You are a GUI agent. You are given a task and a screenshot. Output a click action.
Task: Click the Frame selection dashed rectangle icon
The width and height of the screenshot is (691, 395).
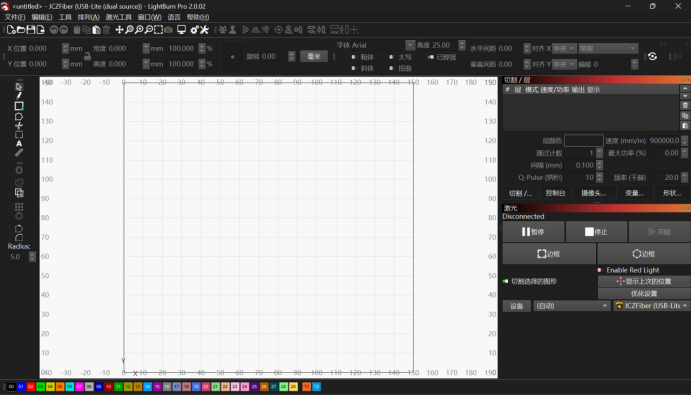coord(158,30)
